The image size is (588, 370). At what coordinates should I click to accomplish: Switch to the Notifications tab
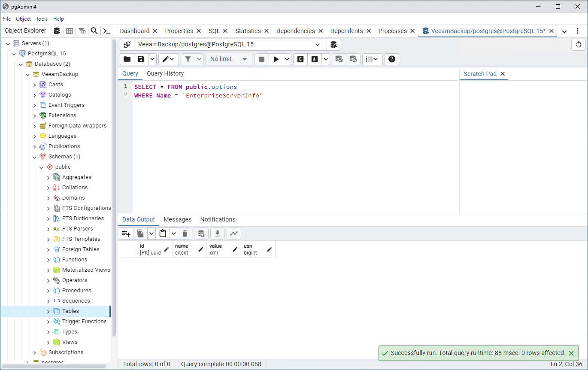[218, 219]
